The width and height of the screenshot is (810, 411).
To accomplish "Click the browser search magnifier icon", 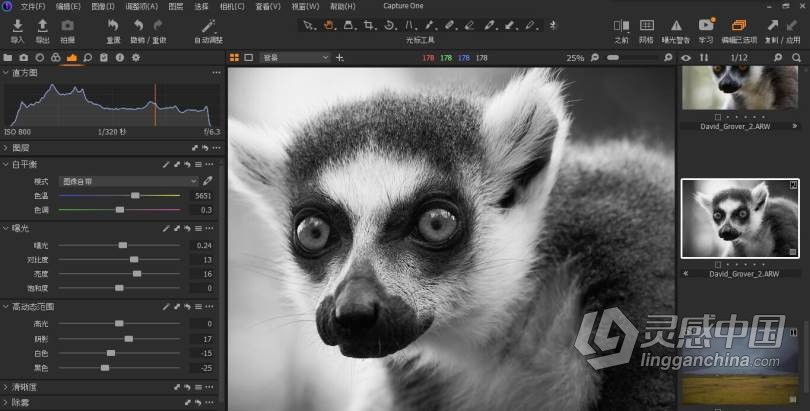I will 796,58.
